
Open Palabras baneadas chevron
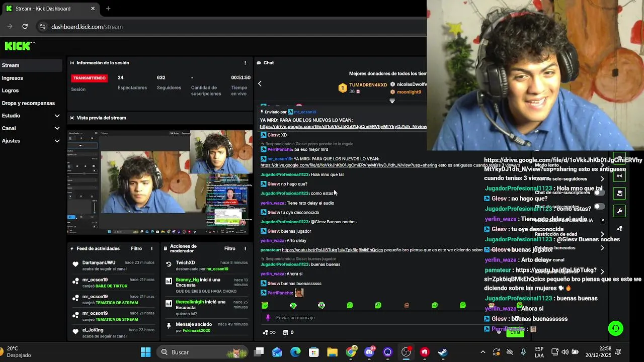602,248
